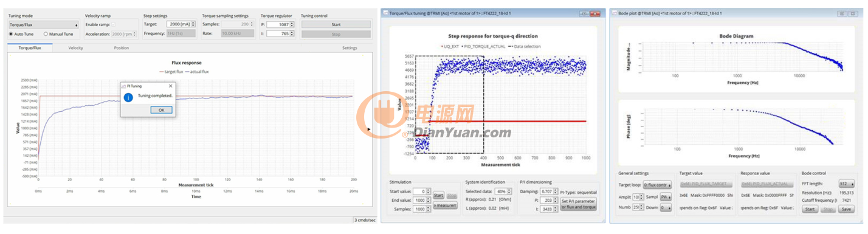Select the Manual Tune radio button
Screen dimensions: 868x234
click(46, 34)
